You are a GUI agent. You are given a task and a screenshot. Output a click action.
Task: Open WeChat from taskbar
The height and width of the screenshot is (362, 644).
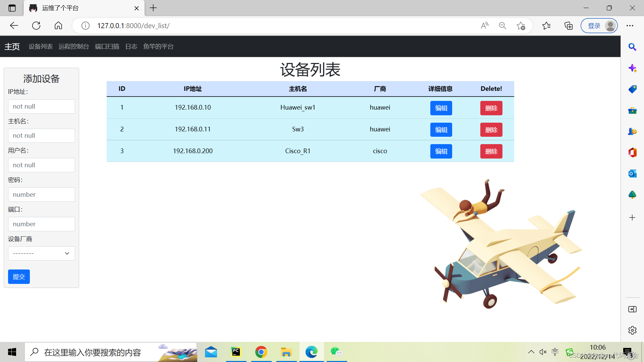click(336, 352)
